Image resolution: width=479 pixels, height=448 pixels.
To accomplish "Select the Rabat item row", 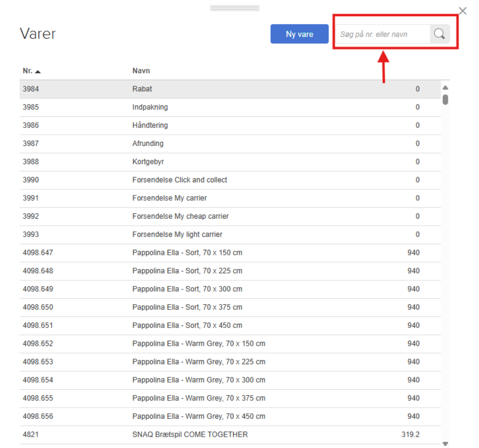I will pyautogui.click(x=142, y=89).
